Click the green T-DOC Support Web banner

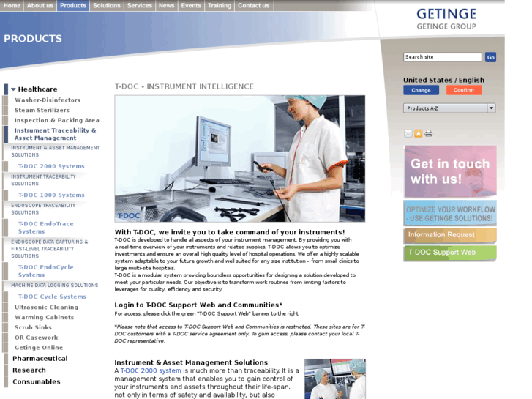(450, 253)
